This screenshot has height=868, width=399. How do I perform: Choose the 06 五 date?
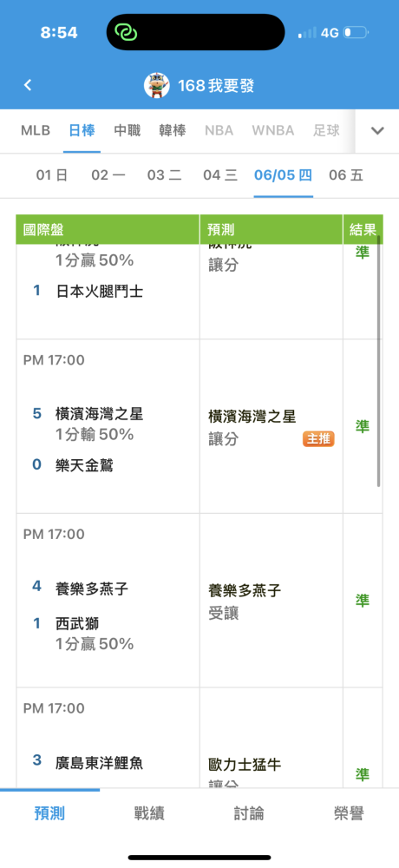346,175
